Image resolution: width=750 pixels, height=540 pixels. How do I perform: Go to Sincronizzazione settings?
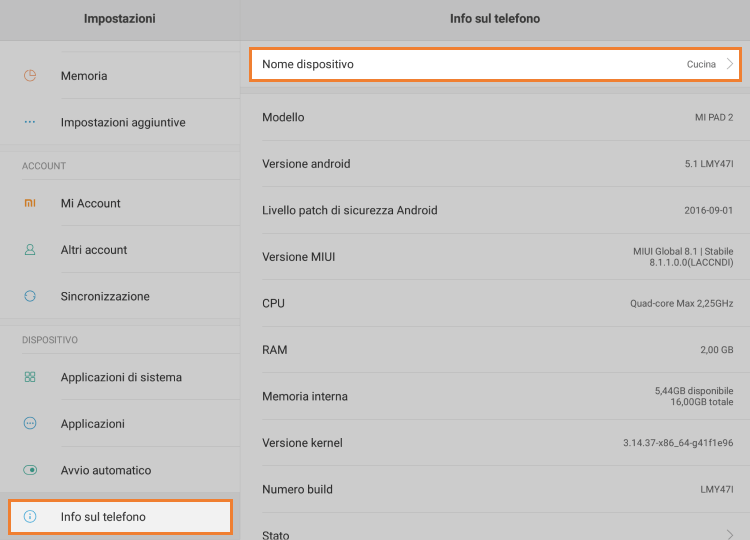[120, 296]
